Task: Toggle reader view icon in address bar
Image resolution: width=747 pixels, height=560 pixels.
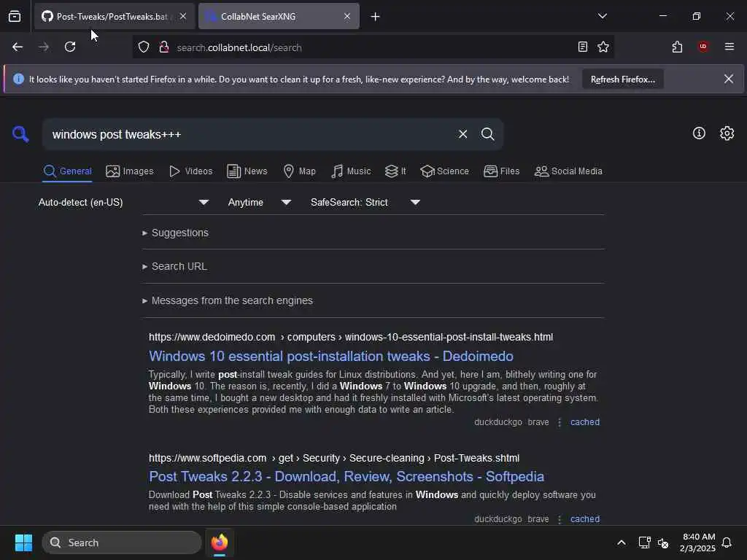Action: click(x=582, y=47)
